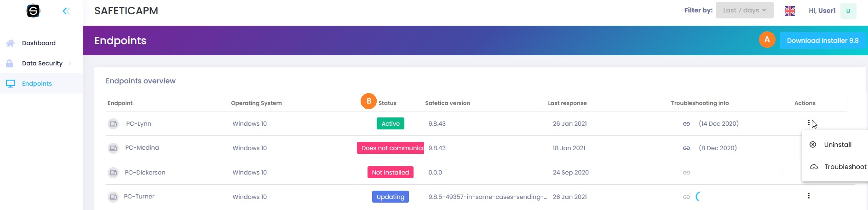Viewport: 868px width, 210px height.
Task: Click the Does not communicate status badge
Action: 391,148
